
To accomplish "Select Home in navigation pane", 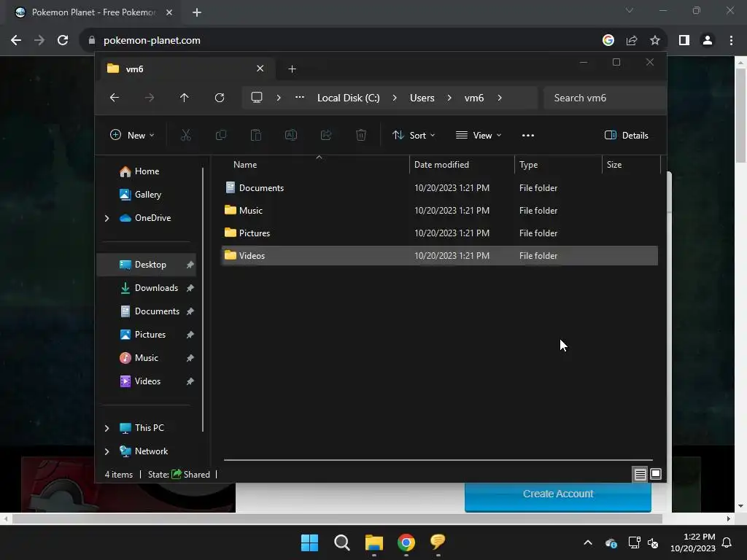I will tap(147, 171).
